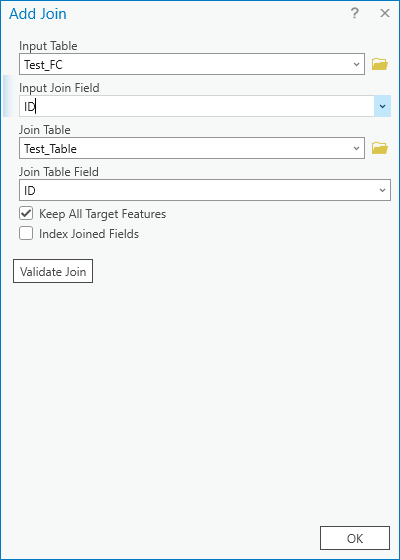Open the Join Table Field dropdown arrow

coord(382,190)
